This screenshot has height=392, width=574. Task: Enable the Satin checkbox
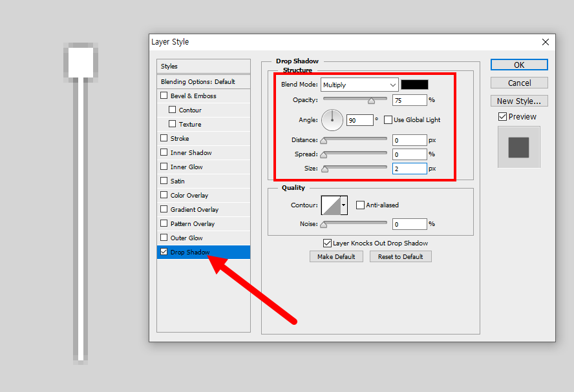164,181
